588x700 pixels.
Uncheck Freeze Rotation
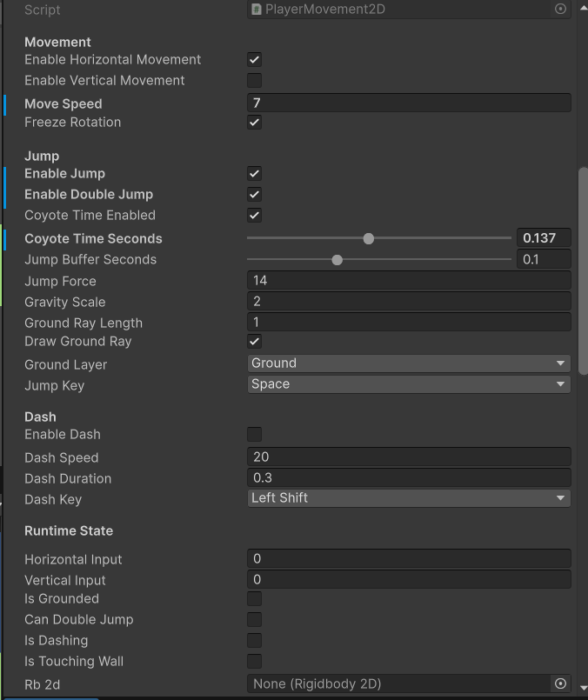254,123
